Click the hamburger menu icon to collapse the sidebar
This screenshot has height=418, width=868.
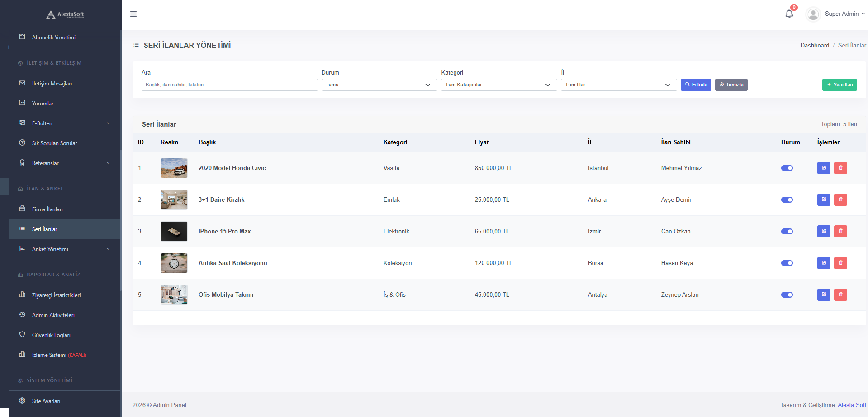click(133, 14)
